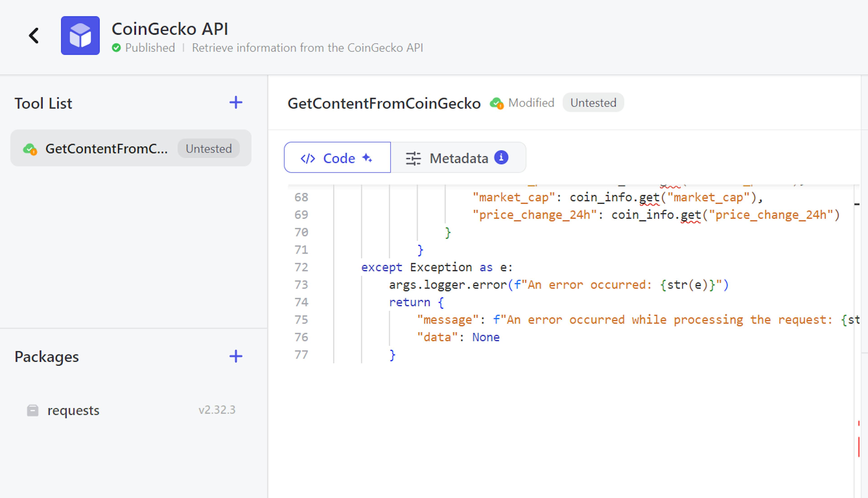Click the Metadata info icon
Image resolution: width=868 pixels, height=498 pixels.
pyautogui.click(x=501, y=157)
